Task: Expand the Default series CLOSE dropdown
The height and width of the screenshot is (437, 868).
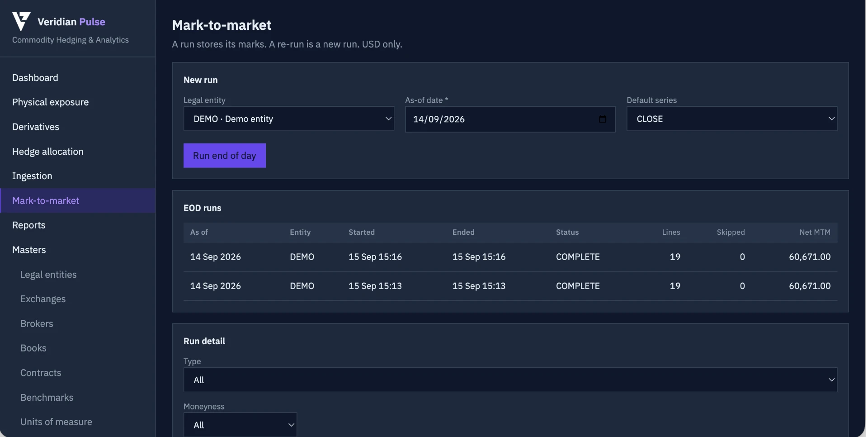Action: pos(732,119)
